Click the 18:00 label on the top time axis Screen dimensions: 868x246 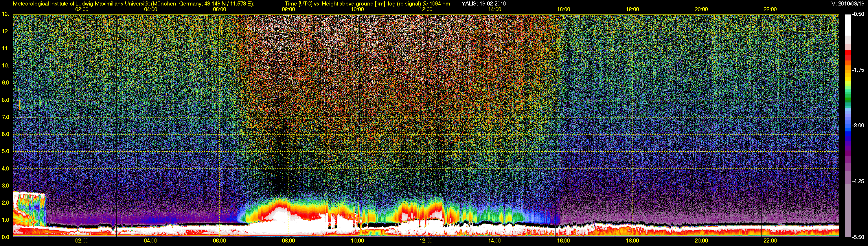tap(632, 10)
